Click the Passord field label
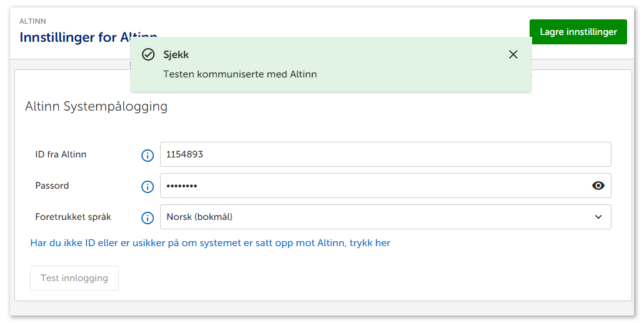 point(52,186)
